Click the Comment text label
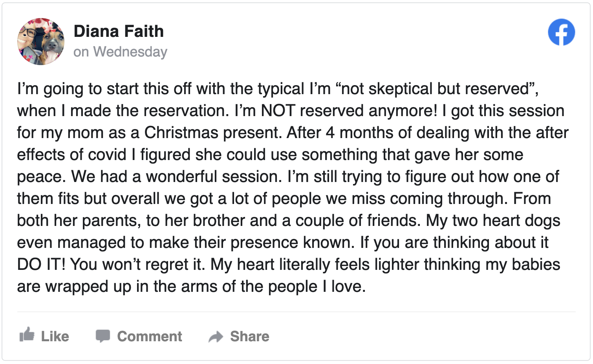Screen dimensions: 593x364 [x=150, y=336]
